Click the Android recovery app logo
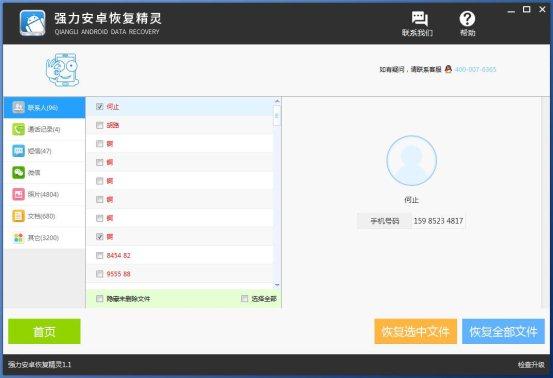The width and height of the screenshot is (553, 378). (32, 23)
